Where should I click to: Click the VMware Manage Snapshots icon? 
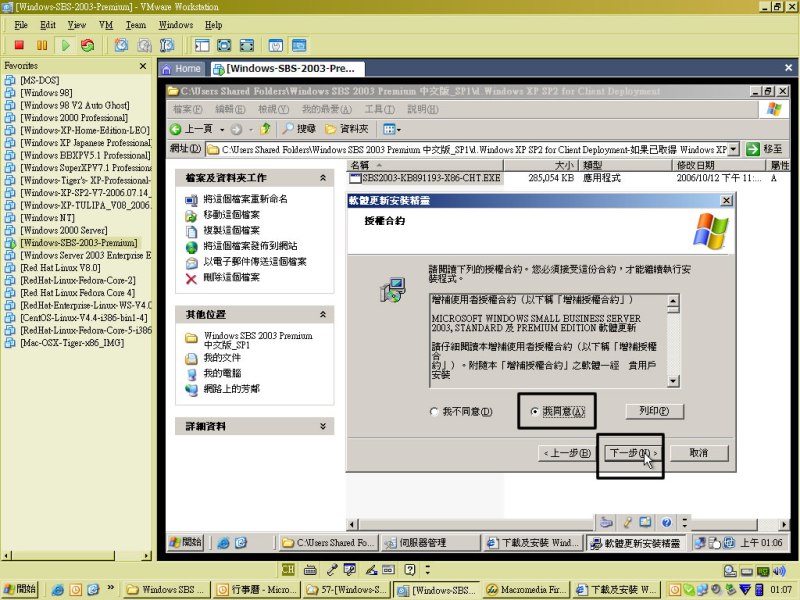(x=167, y=45)
